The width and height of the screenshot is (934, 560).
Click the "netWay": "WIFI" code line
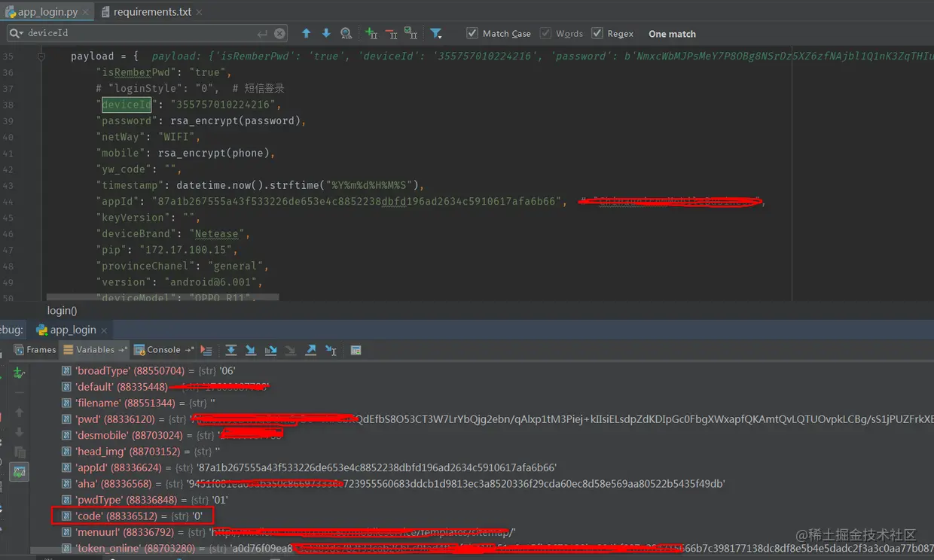[x=148, y=137]
